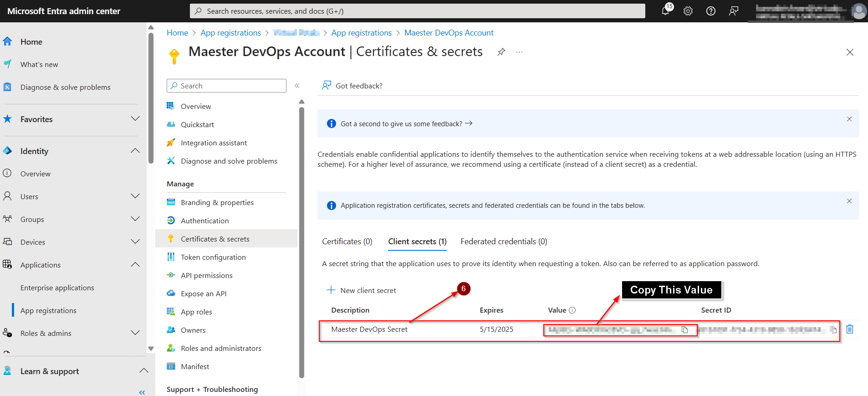
Task: Select Certificates & secrets menu item
Action: pos(226,239)
